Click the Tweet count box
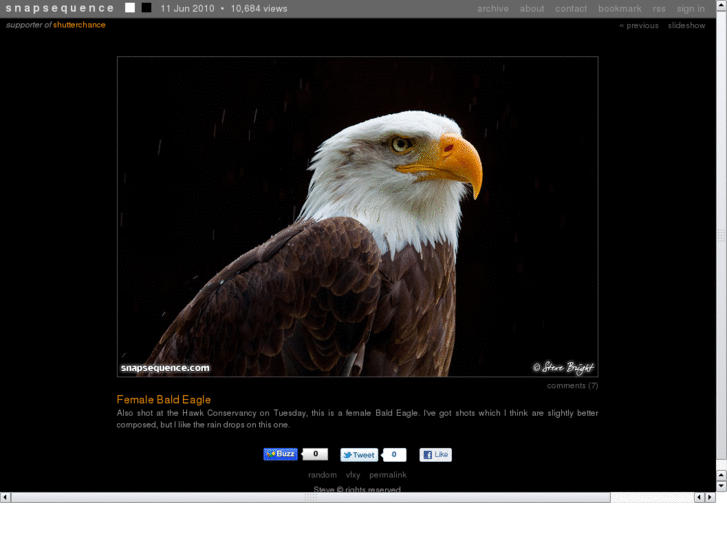 coord(394,455)
